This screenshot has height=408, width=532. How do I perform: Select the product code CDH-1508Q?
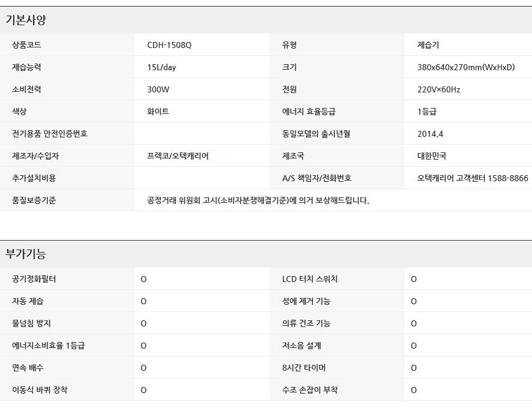(x=169, y=45)
